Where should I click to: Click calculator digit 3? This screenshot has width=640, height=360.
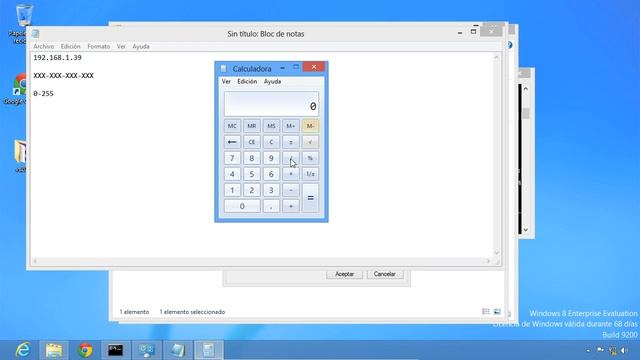point(271,190)
